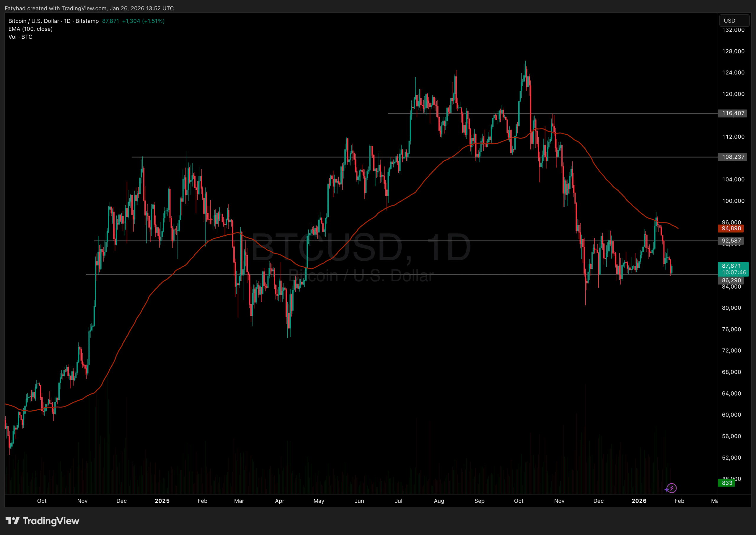Click Feb on the time axis
Viewport: 756px width, 535px height.
(679, 501)
